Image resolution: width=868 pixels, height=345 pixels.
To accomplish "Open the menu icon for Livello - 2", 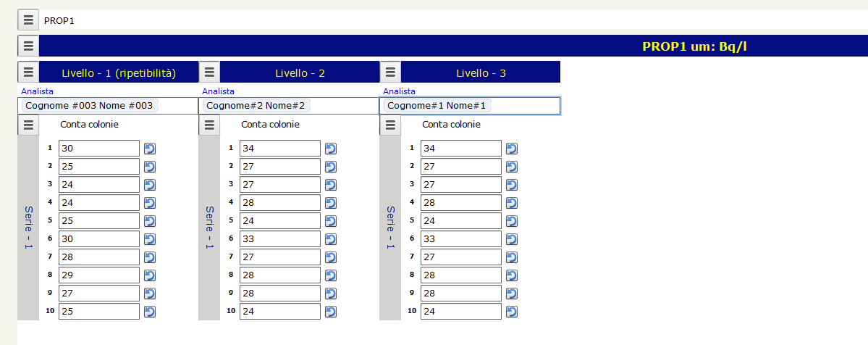I will pyautogui.click(x=209, y=72).
